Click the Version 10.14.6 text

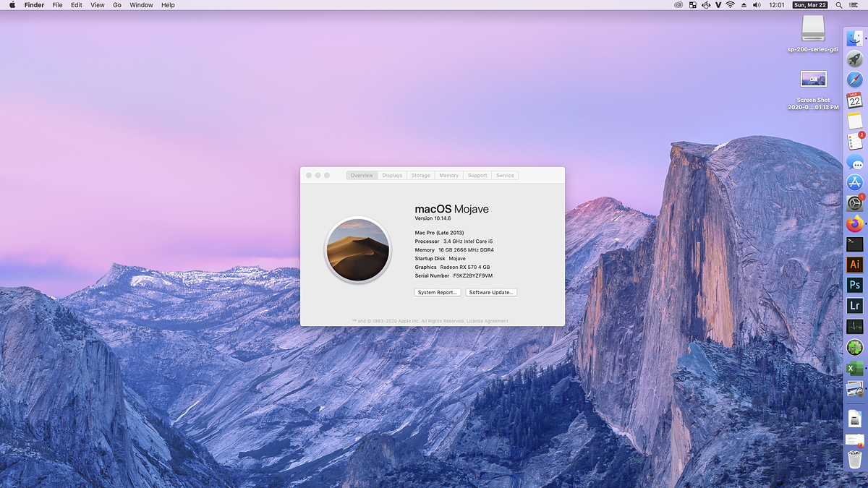click(433, 218)
